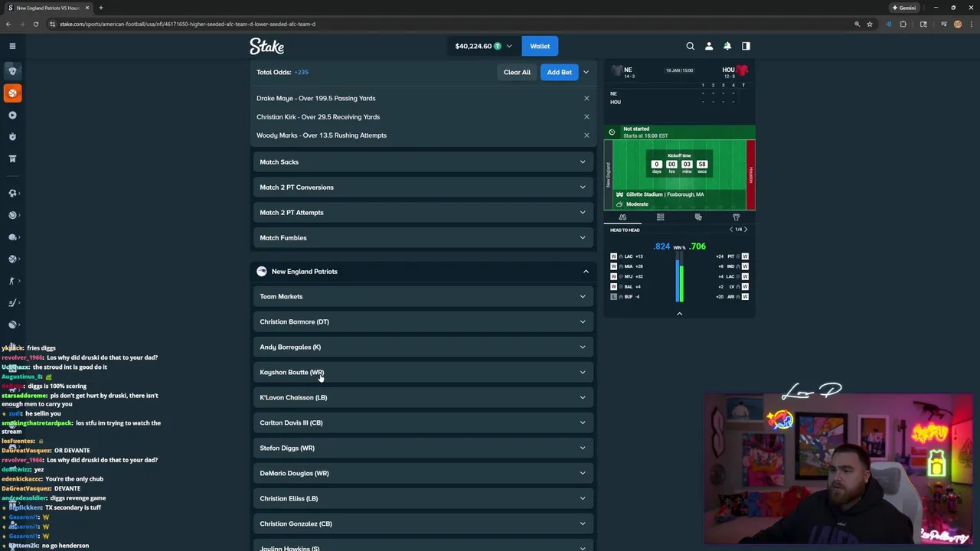Click the browser address bar URL
The width and height of the screenshot is (980, 551).
coord(188,24)
